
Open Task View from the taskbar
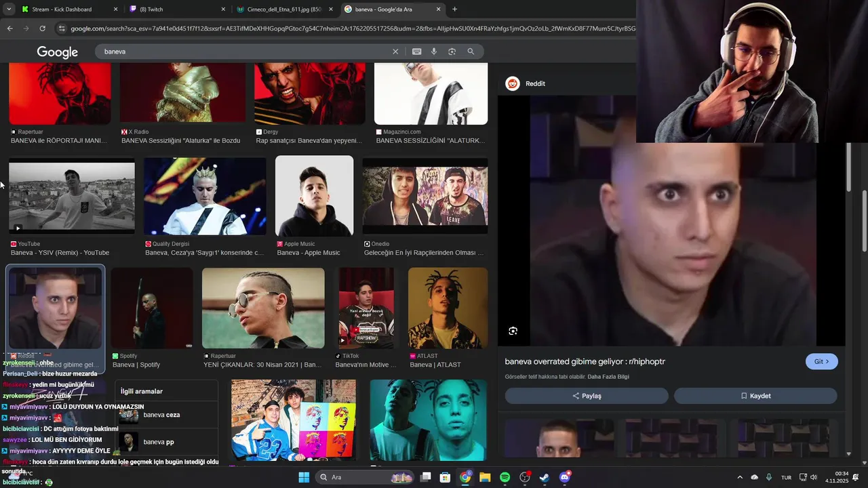425,477
